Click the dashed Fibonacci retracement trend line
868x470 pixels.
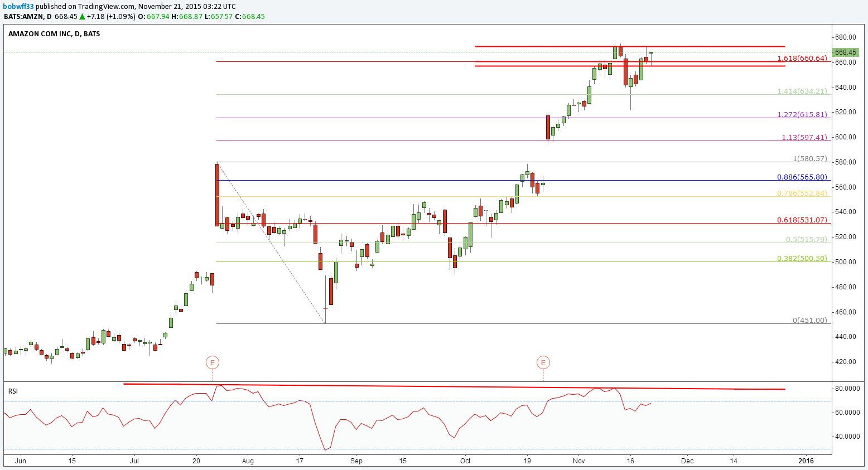pyautogui.click(x=271, y=243)
